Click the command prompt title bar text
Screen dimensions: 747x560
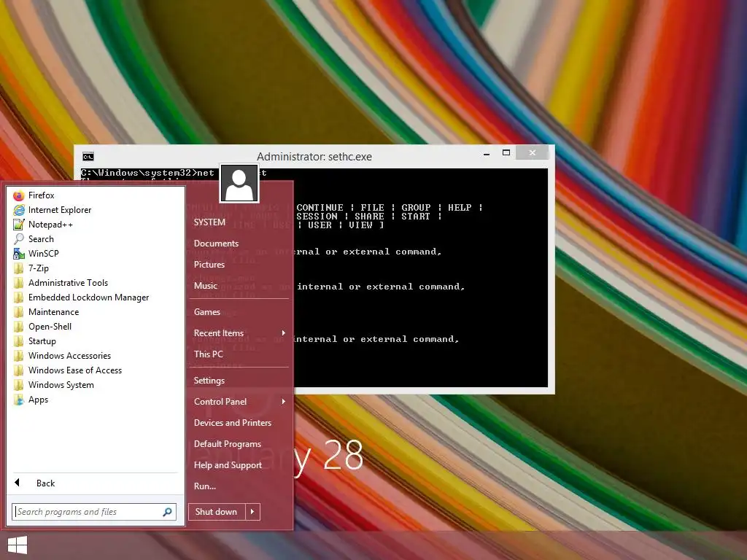314,157
